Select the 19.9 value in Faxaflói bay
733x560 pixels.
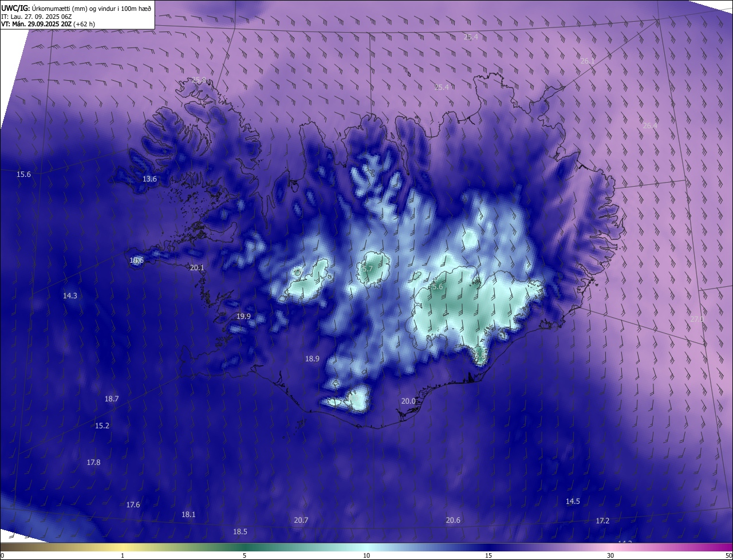(x=243, y=316)
